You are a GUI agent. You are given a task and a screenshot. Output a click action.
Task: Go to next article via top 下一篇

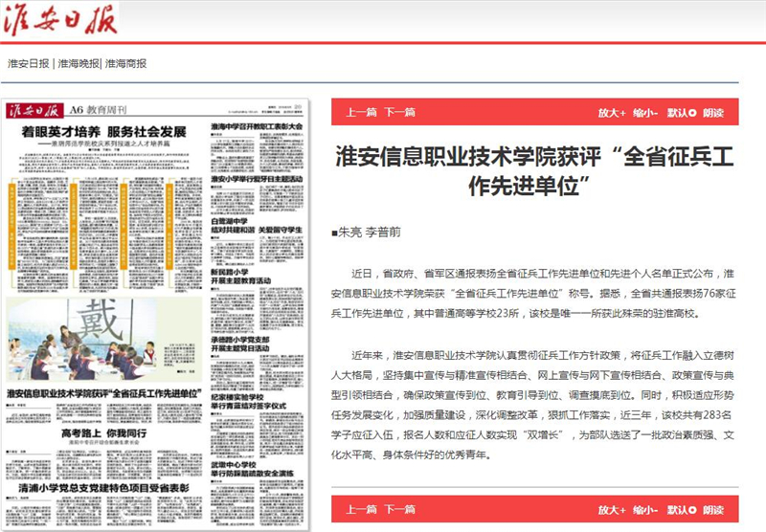[x=399, y=112]
